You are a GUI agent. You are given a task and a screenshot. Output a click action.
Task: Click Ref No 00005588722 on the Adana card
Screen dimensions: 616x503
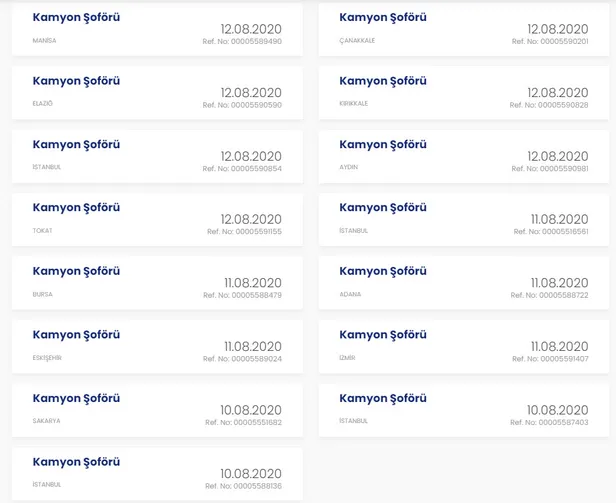tap(549, 295)
